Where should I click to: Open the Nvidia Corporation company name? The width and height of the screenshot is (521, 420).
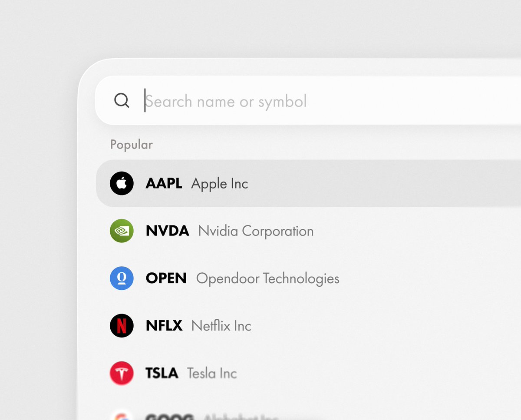(256, 231)
